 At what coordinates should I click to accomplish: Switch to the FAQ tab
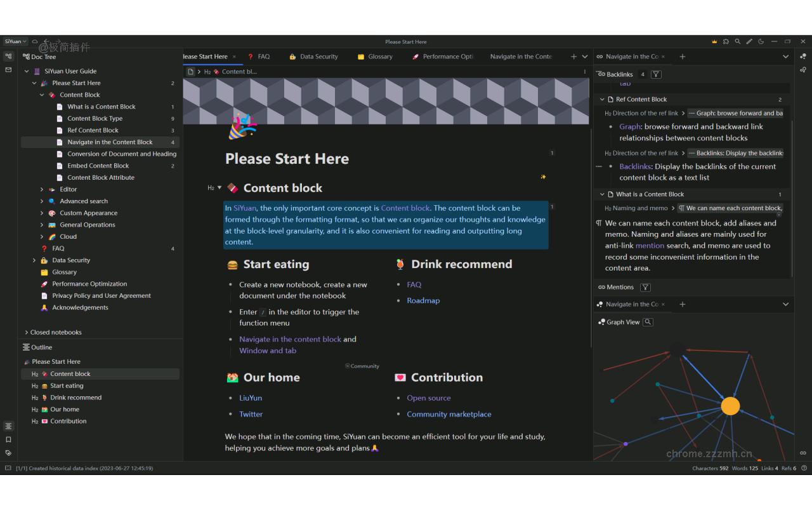(x=259, y=57)
